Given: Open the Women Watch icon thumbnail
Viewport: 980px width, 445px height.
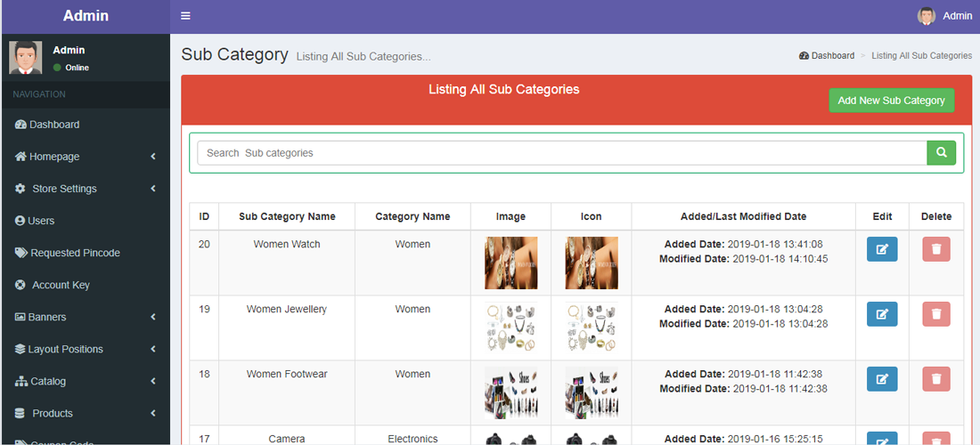Looking at the screenshot, I should pyautogui.click(x=592, y=263).
